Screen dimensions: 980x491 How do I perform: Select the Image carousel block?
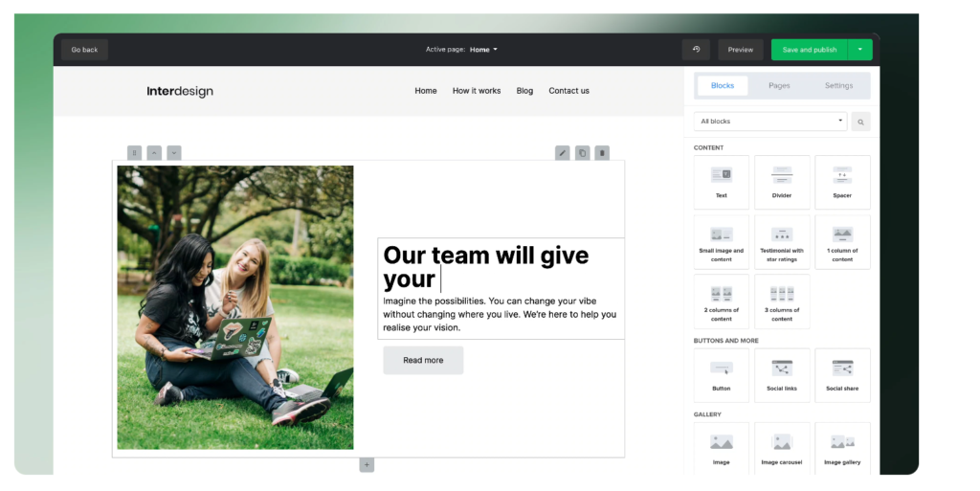click(782, 449)
